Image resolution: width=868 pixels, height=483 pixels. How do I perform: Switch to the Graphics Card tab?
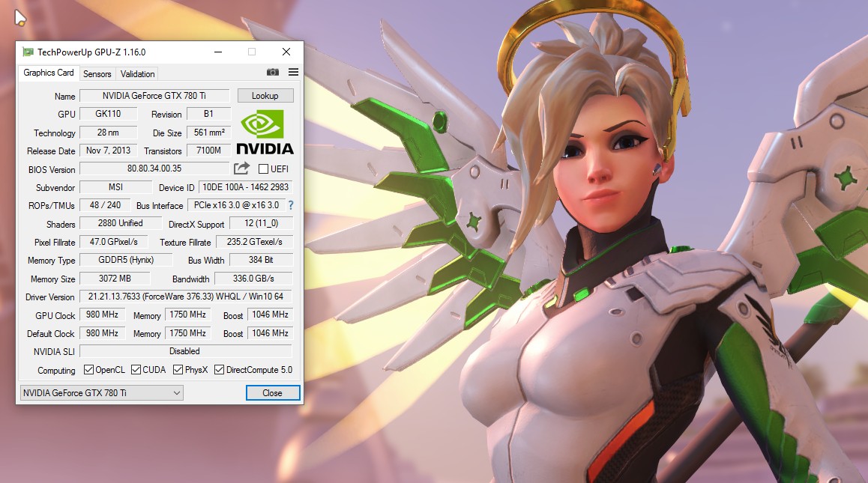point(48,73)
